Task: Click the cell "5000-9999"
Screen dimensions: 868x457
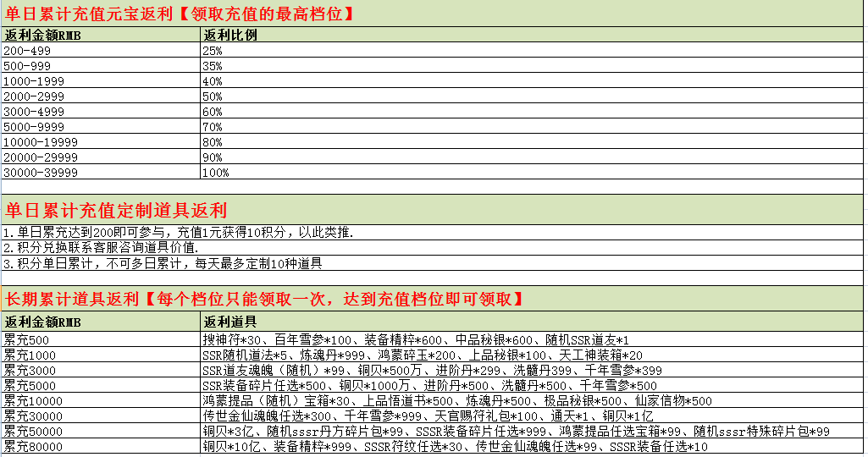Action: (x=101, y=127)
